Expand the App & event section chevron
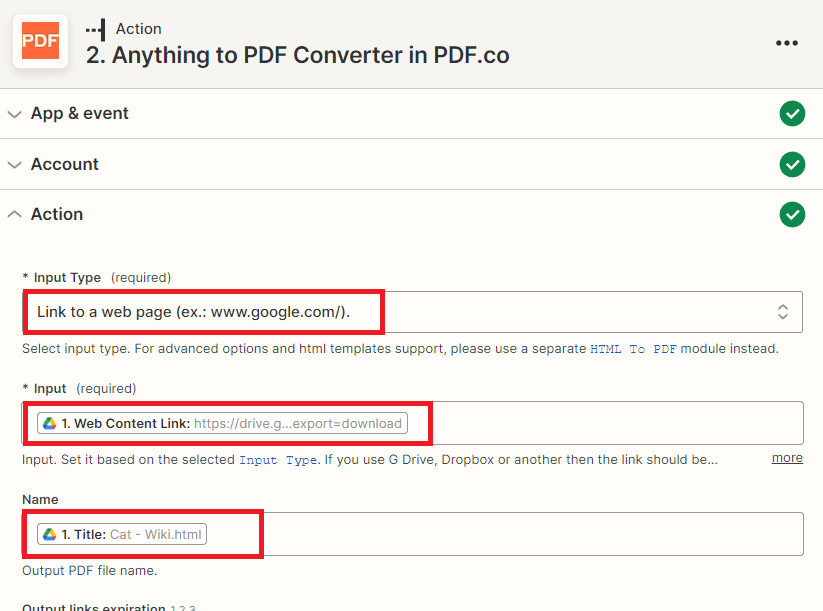 14,114
